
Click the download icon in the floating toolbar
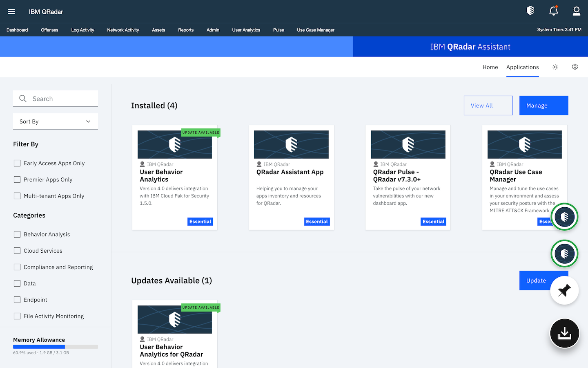tap(564, 333)
